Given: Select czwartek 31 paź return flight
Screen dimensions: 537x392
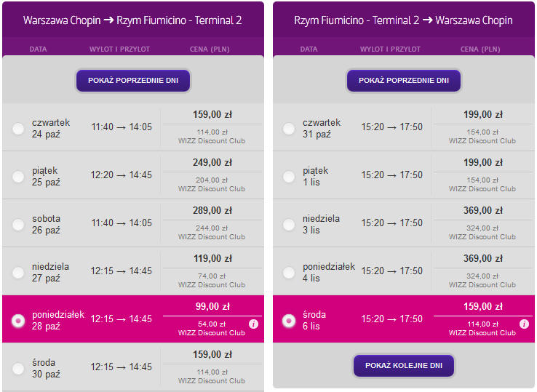Looking at the screenshot, I should (x=289, y=129).
